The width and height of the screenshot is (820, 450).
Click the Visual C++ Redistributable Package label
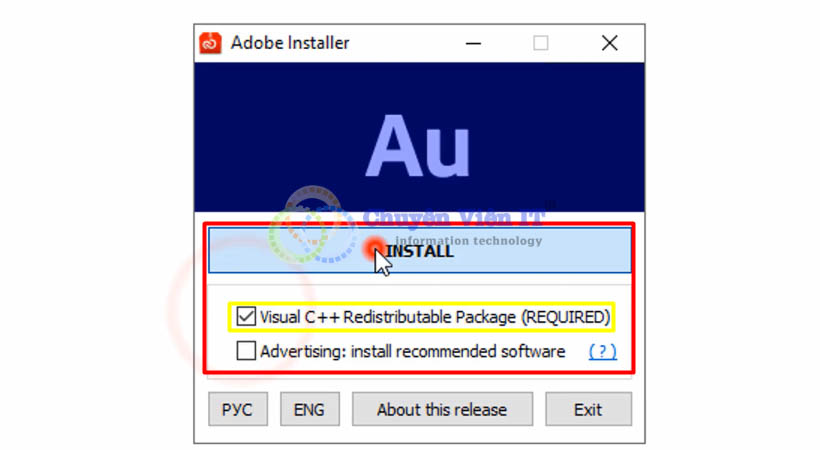[x=435, y=317]
